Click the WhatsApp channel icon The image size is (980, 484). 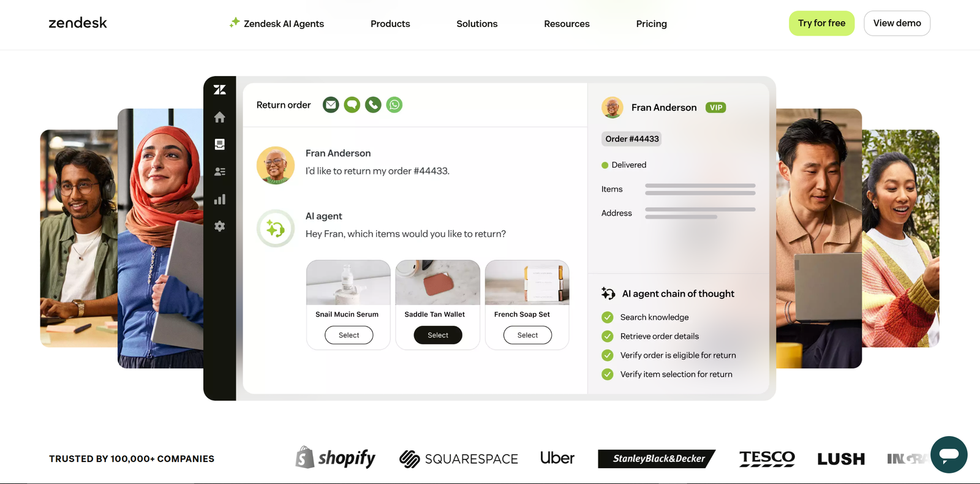(394, 105)
